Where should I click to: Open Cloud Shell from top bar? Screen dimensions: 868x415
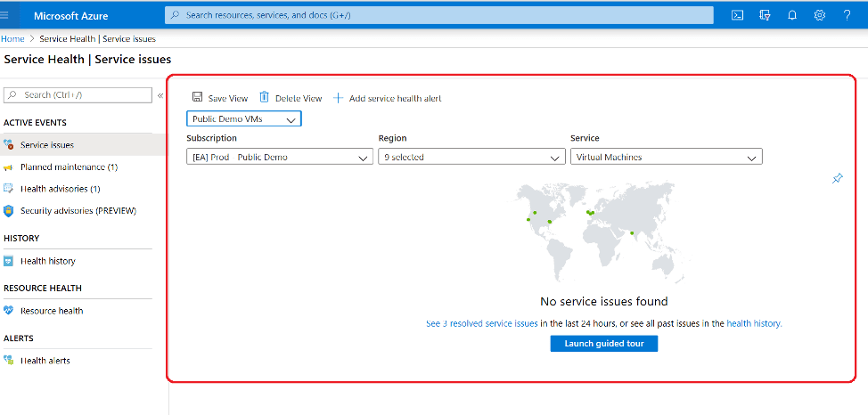737,15
